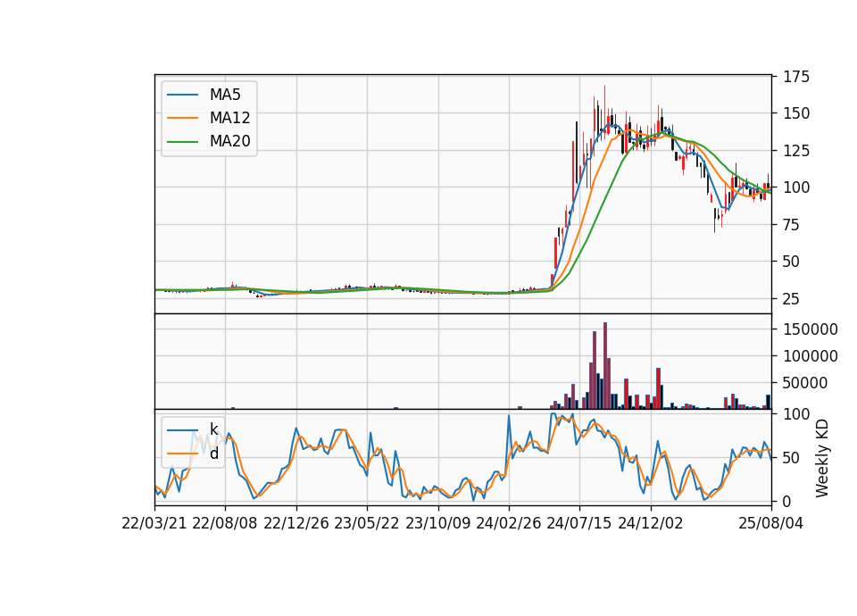Click the 24/12/02 date tick label
This screenshot has height=616, width=857.
coord(651,523)
